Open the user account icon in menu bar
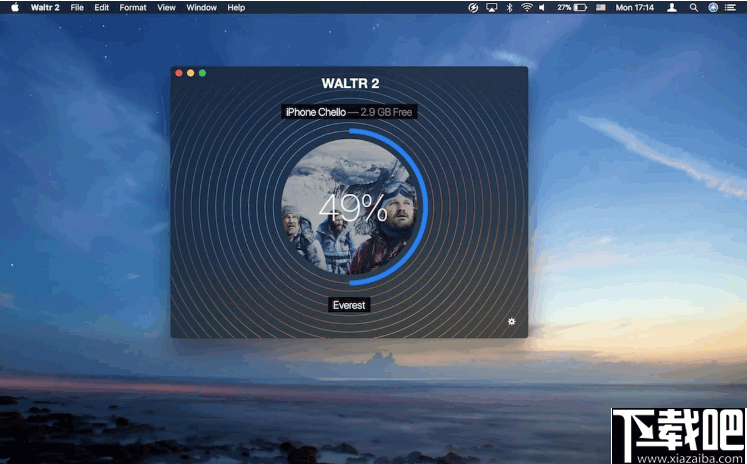The image size is (747, 464). (x=672, y=7)
